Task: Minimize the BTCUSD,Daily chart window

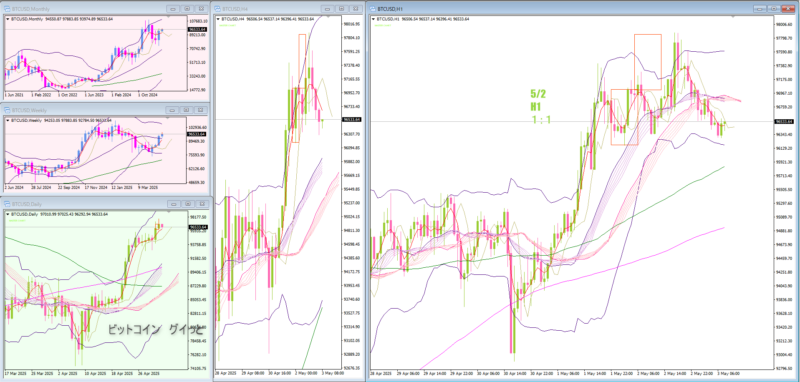Action: click(x=173, y=203)
